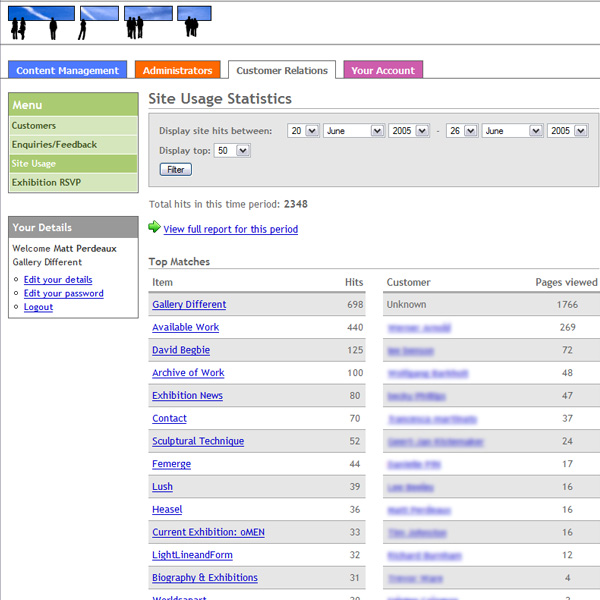Click the Hits column header

(354, 282)
